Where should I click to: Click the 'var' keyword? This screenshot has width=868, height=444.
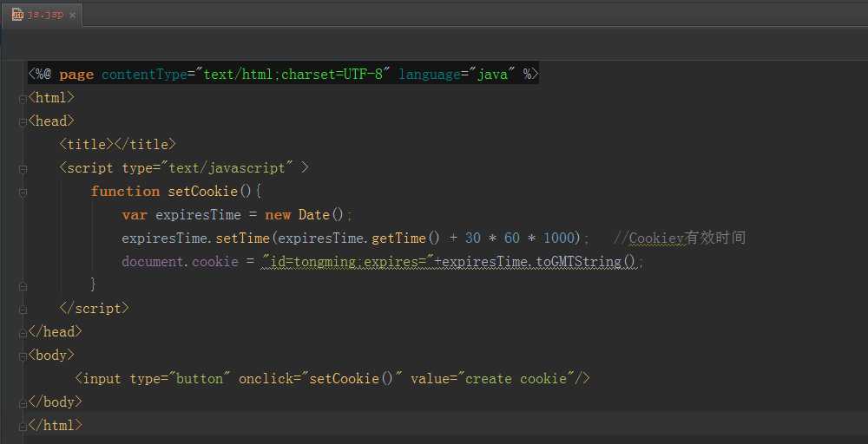click(x=135, y=214)
